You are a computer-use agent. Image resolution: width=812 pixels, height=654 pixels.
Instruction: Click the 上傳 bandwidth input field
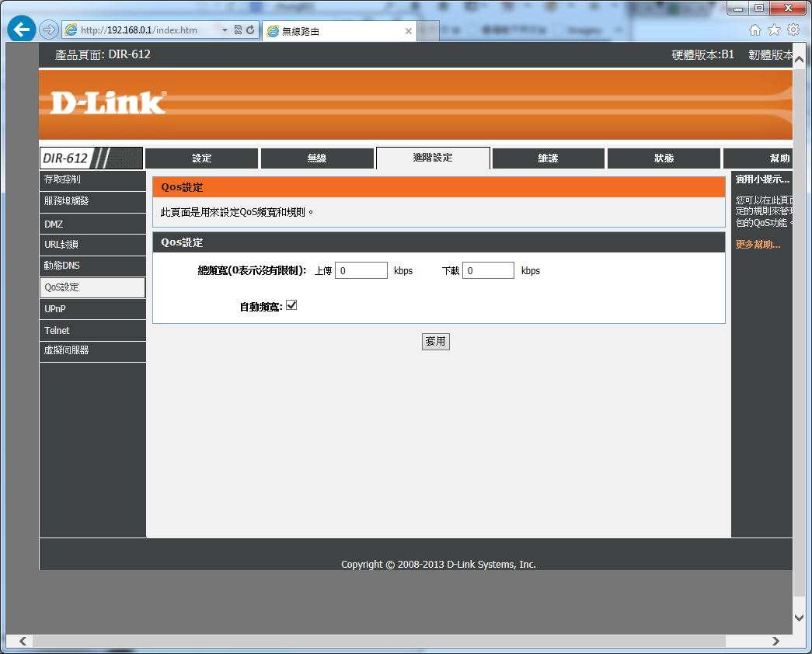click(x=361, y=270)
